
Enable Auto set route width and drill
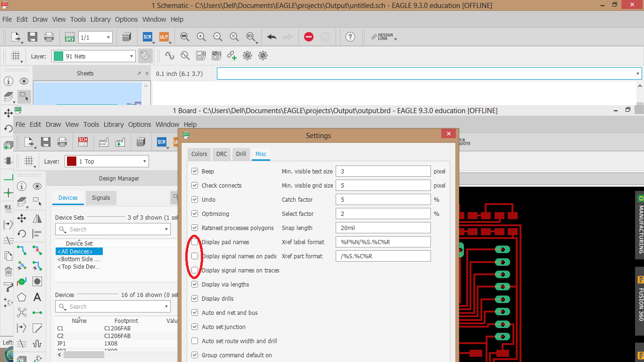(195, 341)
